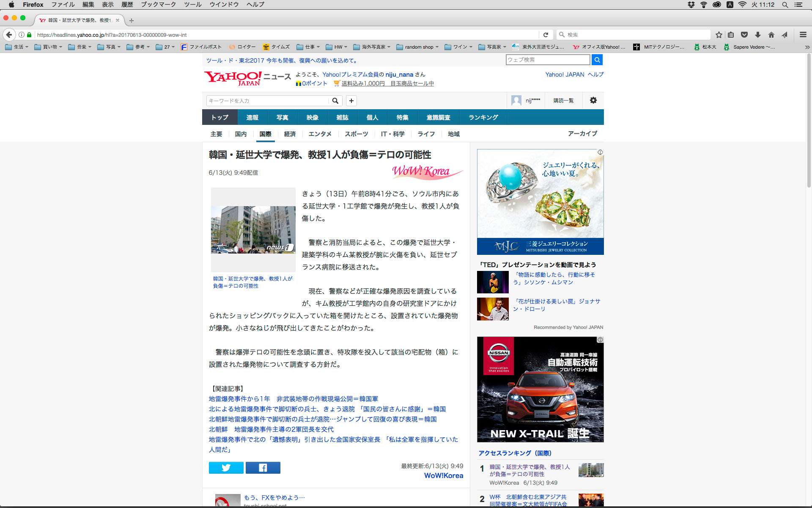812x508 pixels.
Task: Click the Firefox reload page icon
Action: point(546,35)
